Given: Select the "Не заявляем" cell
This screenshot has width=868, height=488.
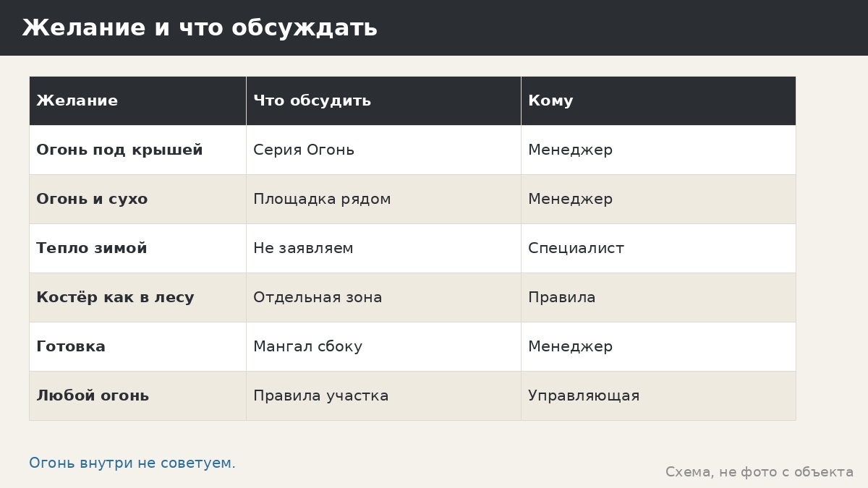Looking at the screenshot, I should coord(383,248).
